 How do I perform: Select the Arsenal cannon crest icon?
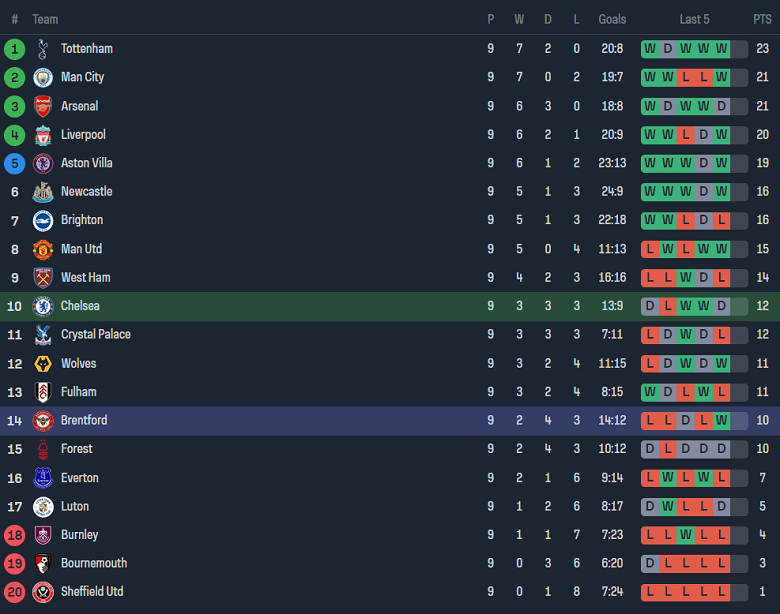tap(43, 106)
